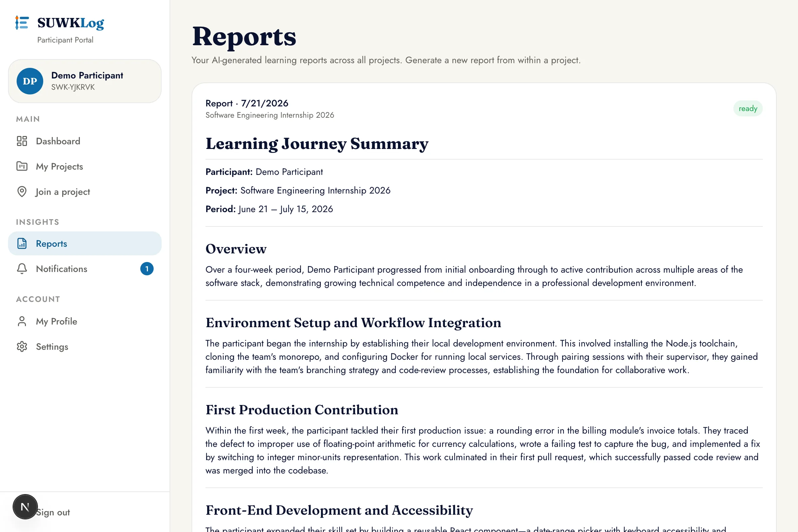Image resolution: width=798 pixels, height=532 pixels.
Task: Open the Settings page
Action: point(85,347)
